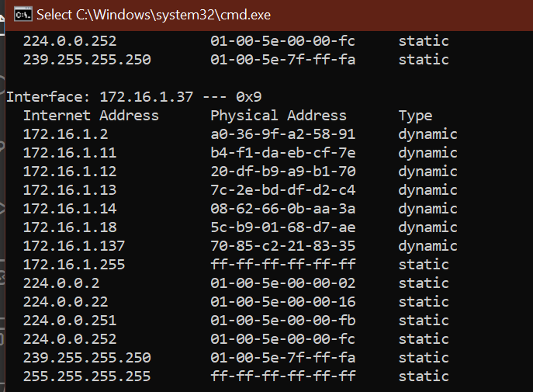Click the 'dynamic' type for 172.16.1.14

point(427,209)
